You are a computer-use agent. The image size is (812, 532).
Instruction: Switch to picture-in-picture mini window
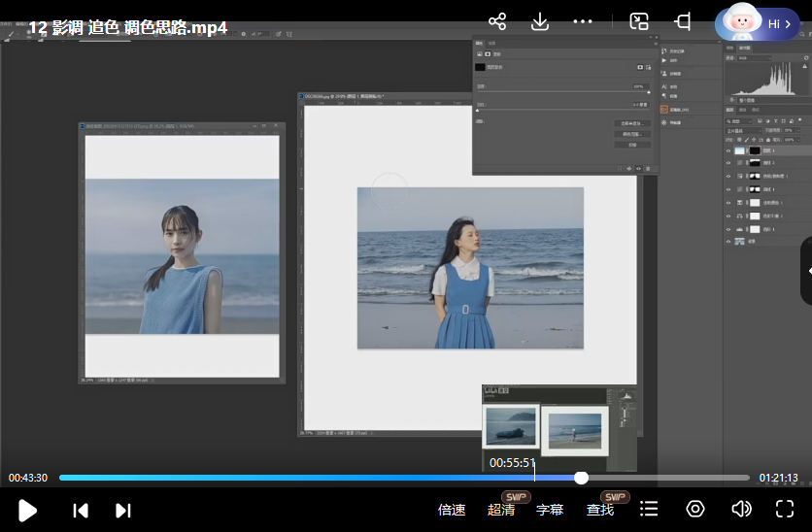(x=639, y=22)
